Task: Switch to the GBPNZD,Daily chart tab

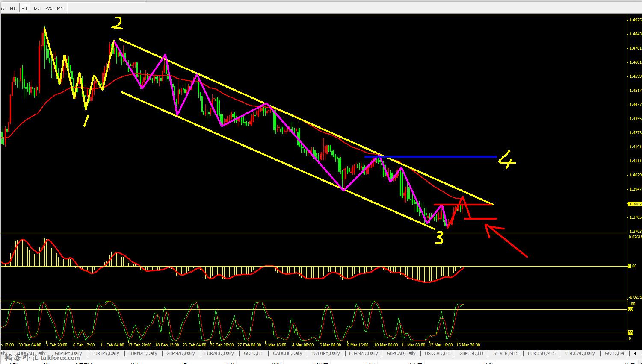Action: [x=180, y=353]
